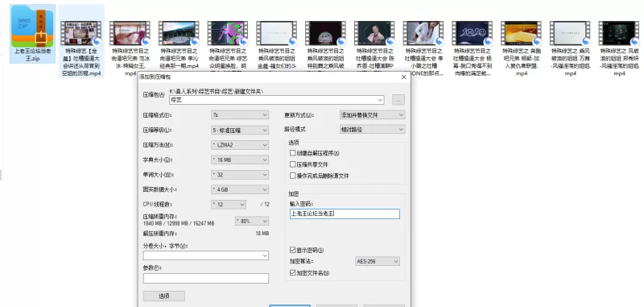Open the AES-256 encryption algorithm dropdown
This screenshot has width=644, height=307.
coord(377,261)
